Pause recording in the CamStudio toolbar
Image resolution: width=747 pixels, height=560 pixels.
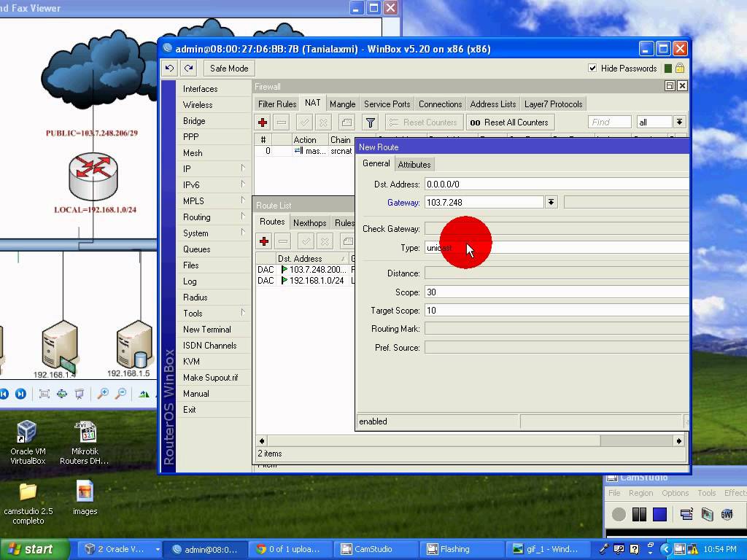(639, 514)
